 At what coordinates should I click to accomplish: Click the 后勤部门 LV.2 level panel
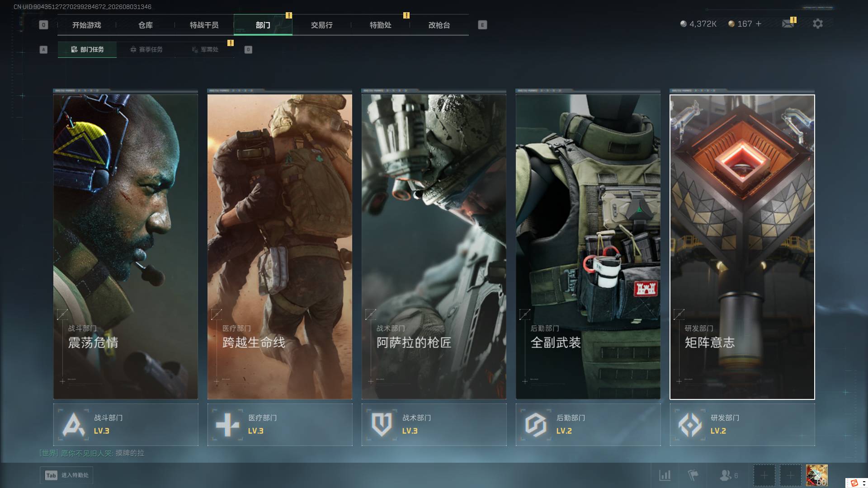tap(588, 425)
